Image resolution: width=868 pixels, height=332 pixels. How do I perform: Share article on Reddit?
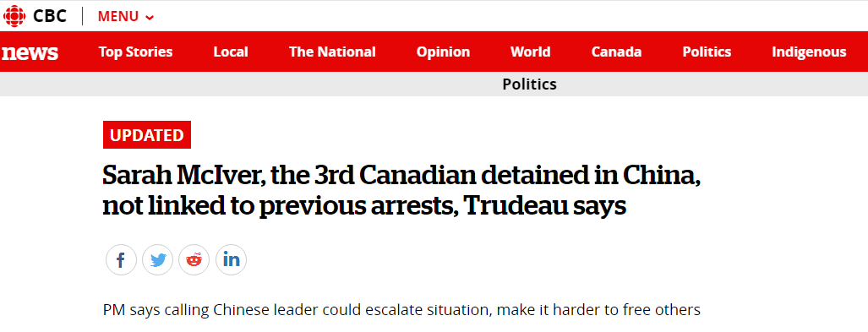[x=194, y=259]
